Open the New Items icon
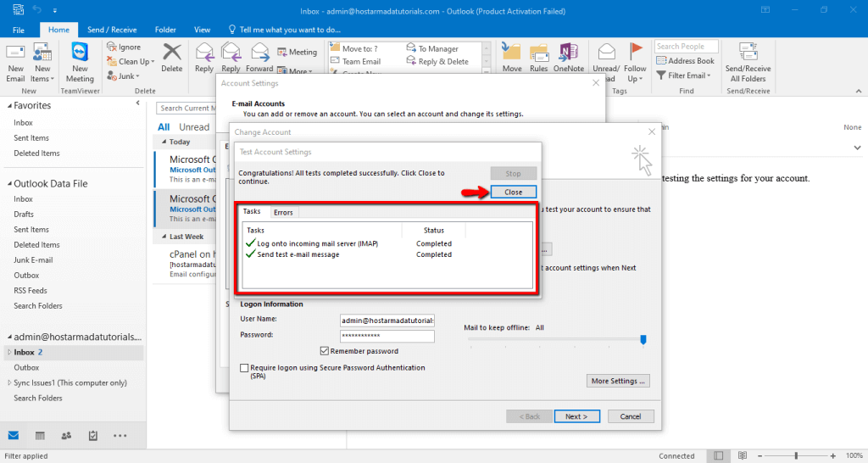 [42, 53]
